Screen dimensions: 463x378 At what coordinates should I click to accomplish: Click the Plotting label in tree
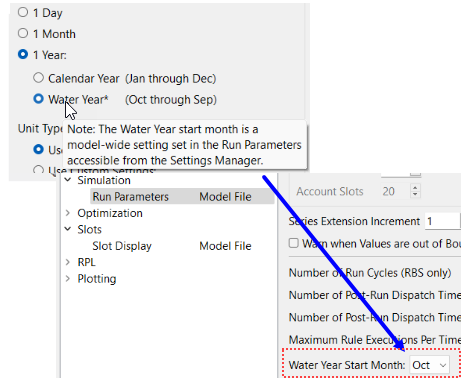97,279
